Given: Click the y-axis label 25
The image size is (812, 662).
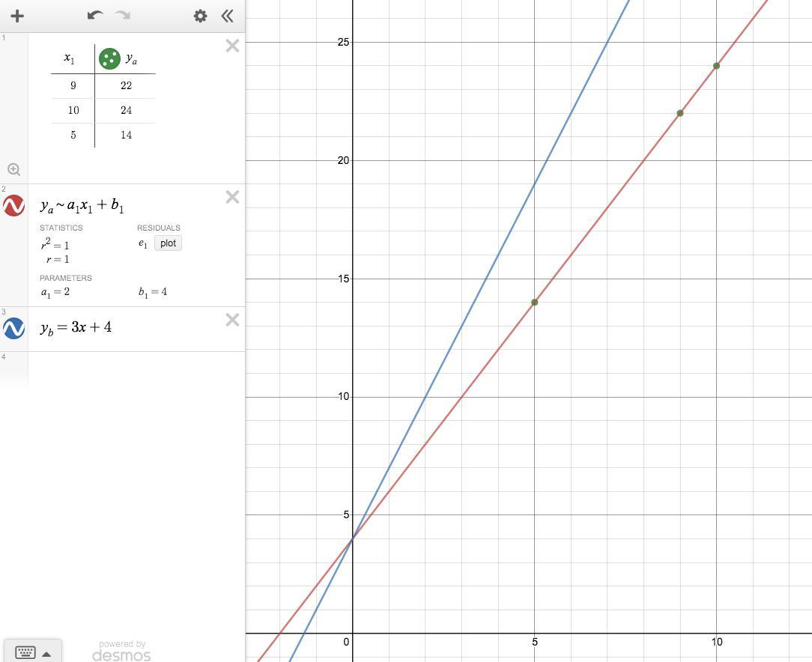Looking at the screenshot, I should tap(343, 42).
